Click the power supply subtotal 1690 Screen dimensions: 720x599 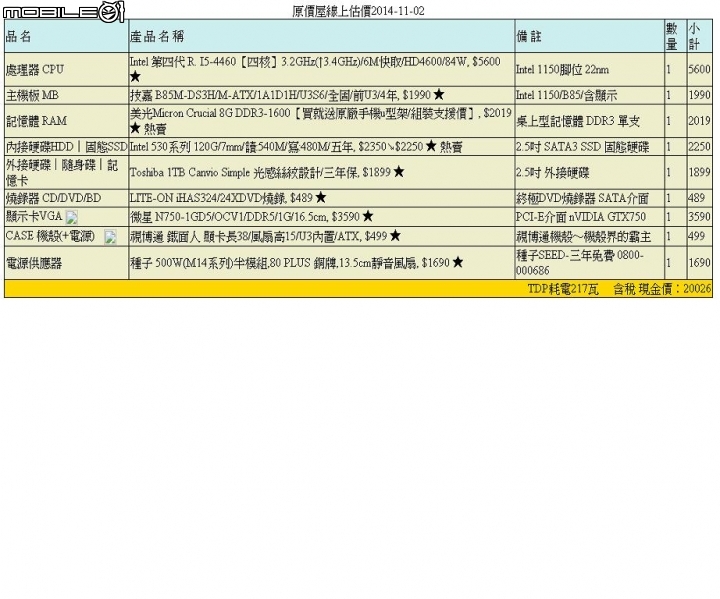click(x=699, y=263)
